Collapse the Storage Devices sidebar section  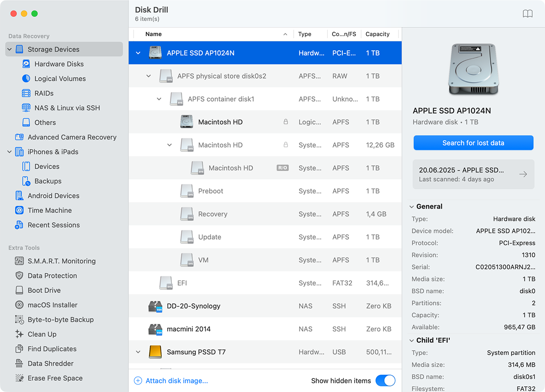(x=10, y=50)
